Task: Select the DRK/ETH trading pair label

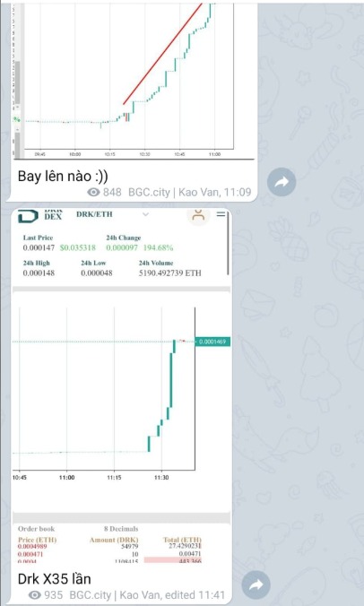Action: pos(94,214)
